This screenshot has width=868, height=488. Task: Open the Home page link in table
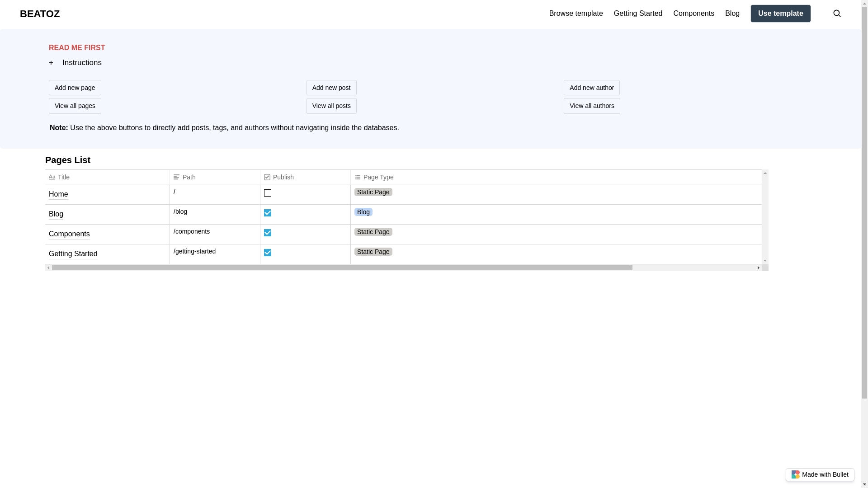[58, 194]
